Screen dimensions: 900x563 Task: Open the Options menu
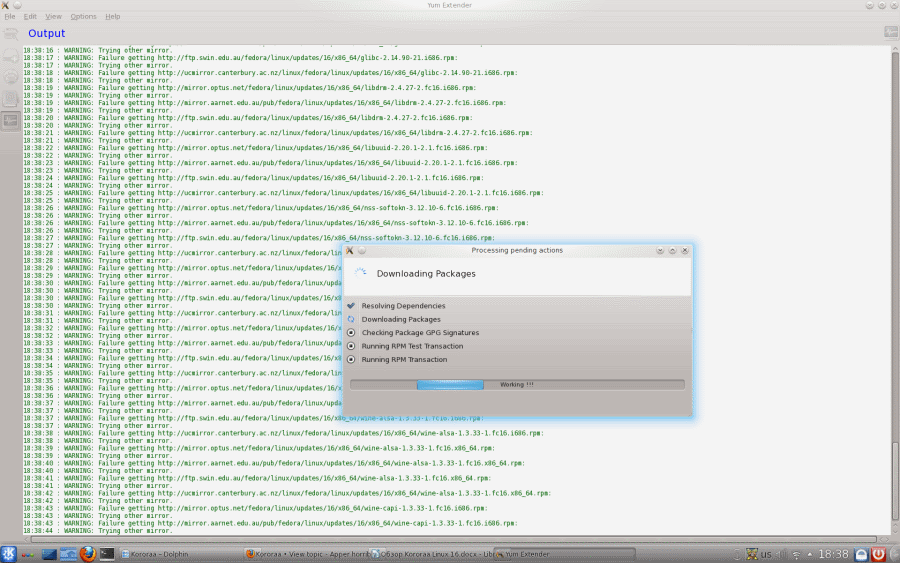[83, 17]
